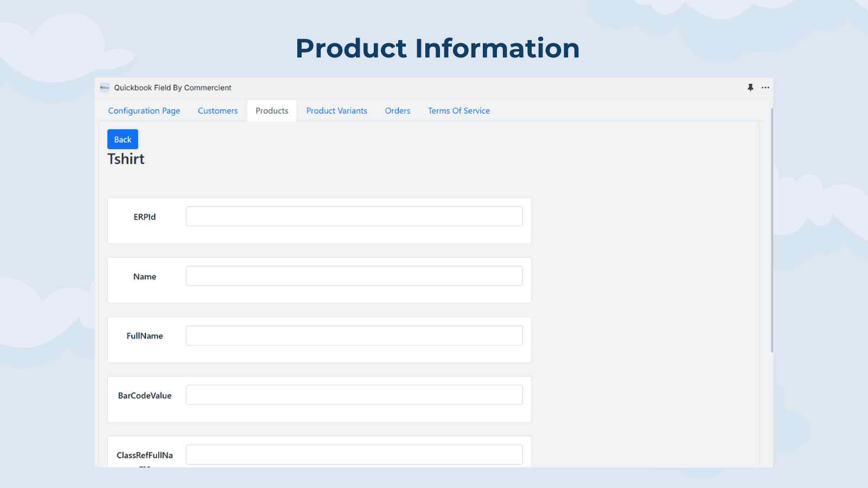Open the Customers tab

point(218,111)
